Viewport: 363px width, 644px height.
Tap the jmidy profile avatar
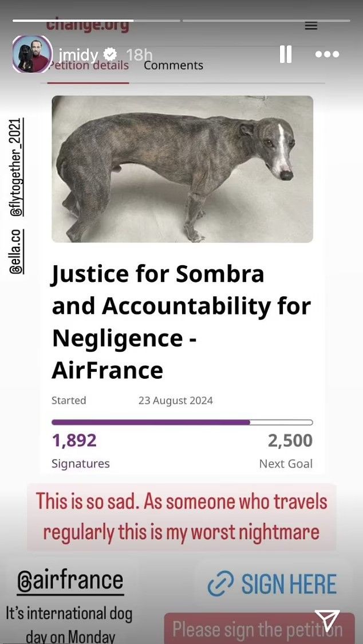pyautogui.click(x=32, y=54)
